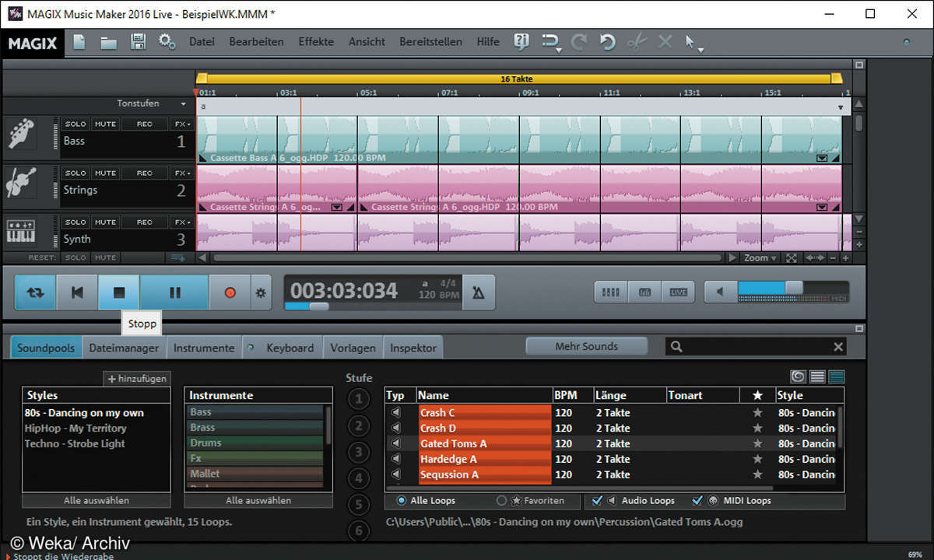
Task: Create a new project with page icon
Action: point(79,42)
